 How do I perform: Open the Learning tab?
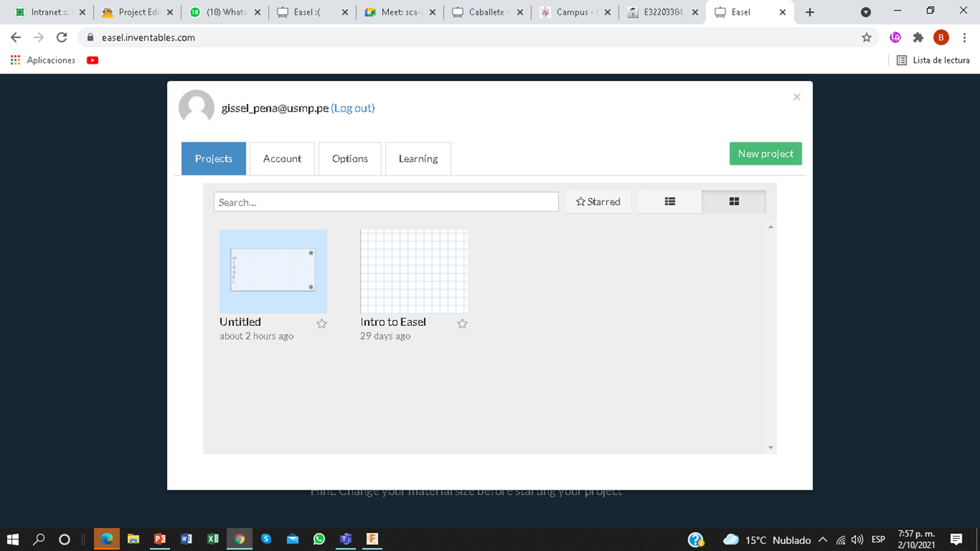tap(418, 158)
